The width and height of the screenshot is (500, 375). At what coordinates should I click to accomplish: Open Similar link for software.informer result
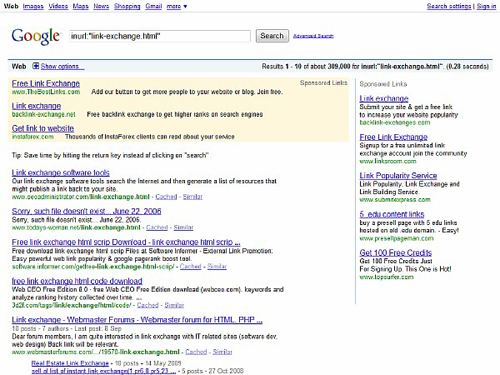click(x=217, y=266)
